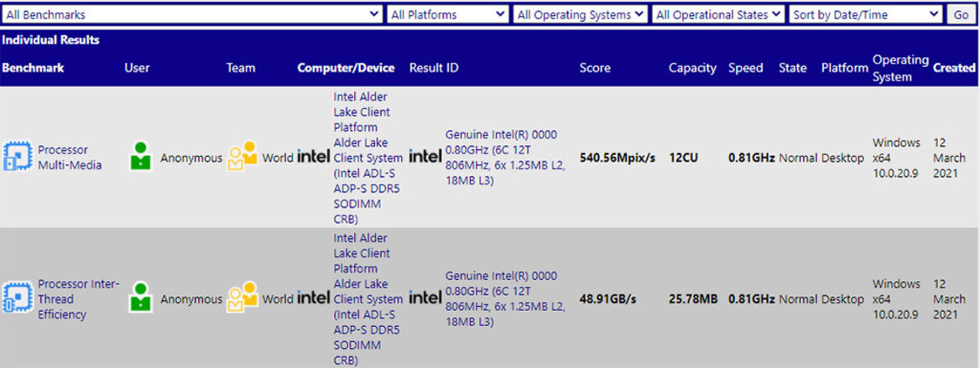The image size is (980, 368).
Task: Sort by the Computer/Device column header
Action: [346, 68]
